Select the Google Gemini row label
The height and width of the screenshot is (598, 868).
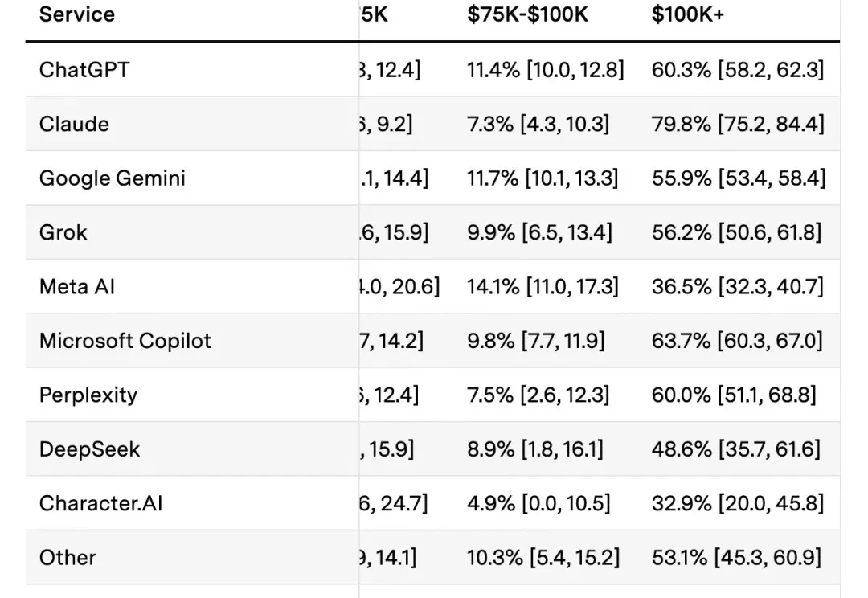pos(113,178)
